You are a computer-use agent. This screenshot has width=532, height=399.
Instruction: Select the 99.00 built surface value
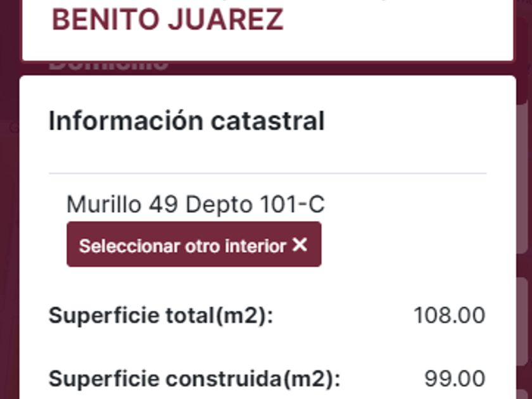455,379
